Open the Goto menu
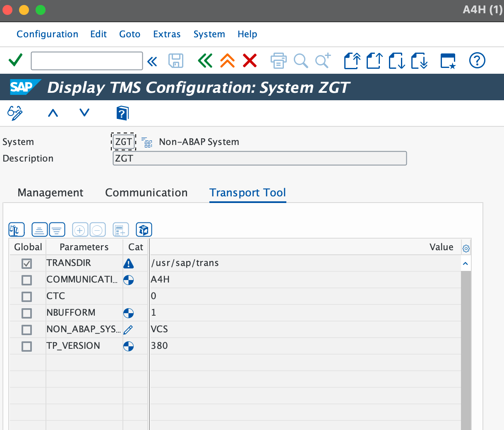The image size is (504, 430). click(x=130, y=34)
